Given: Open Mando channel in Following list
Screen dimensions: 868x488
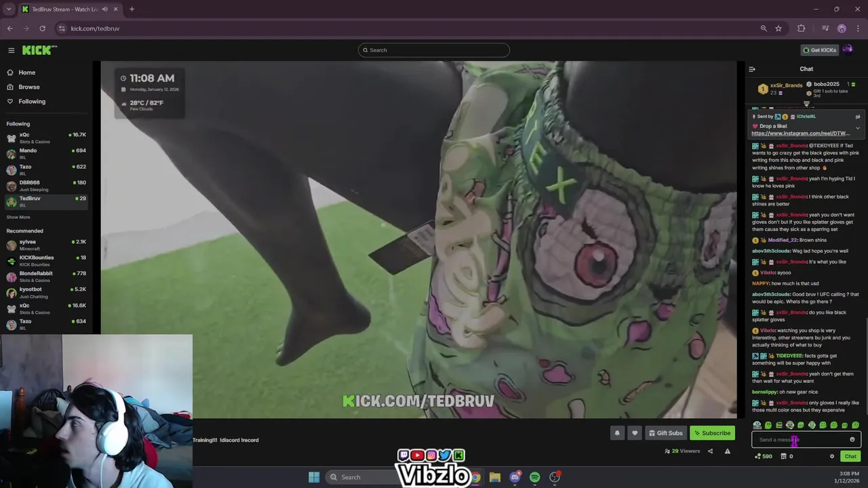Looking at the screenshot, I should point(46,153).
